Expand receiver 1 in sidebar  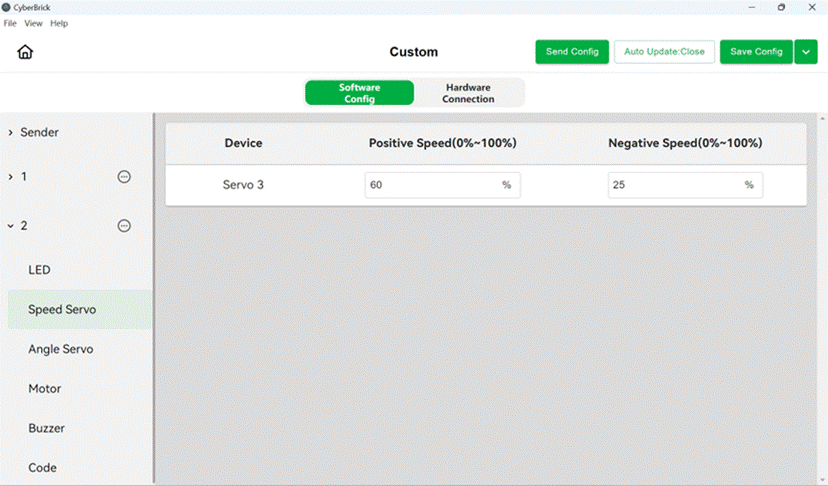pos(11,177)
